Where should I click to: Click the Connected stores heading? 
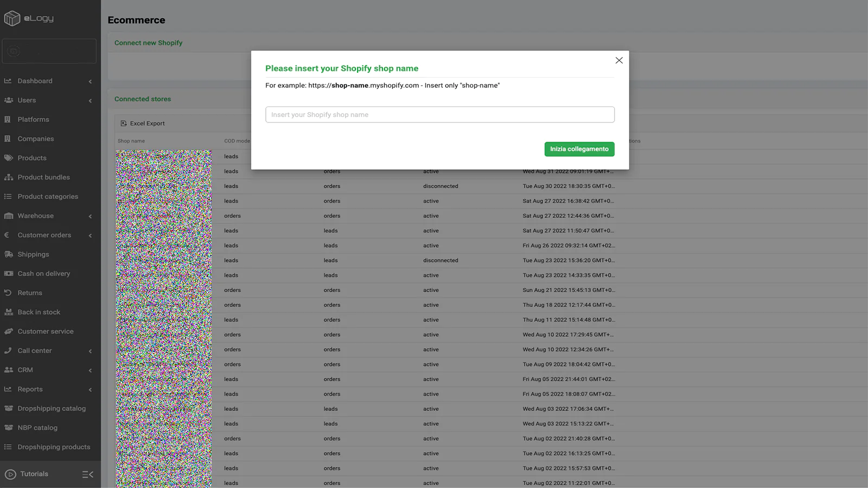(143, 99)
